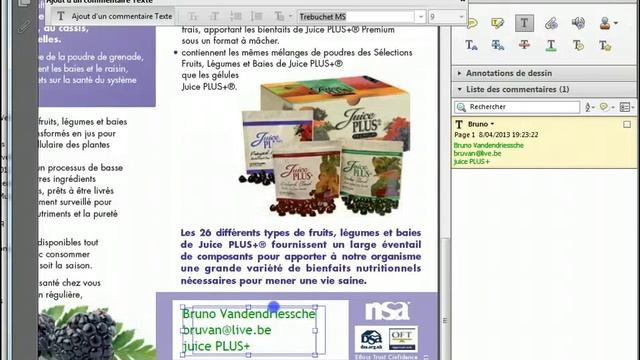Viewport: 640px width, 360px height.
Task: Select the replace text tool
Action: (498, 45)
